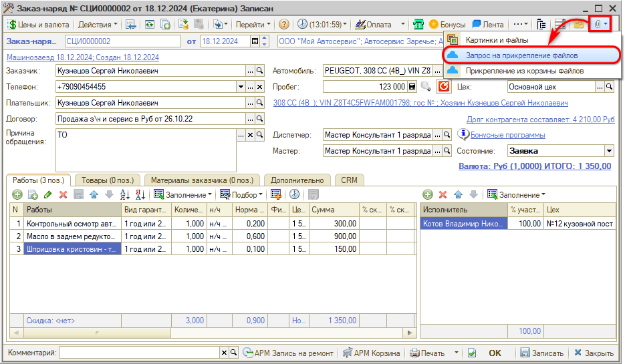Image resolution: width=625 pixels, height=364 pixels.
Task: Click green pencil edit row icon
Action: (x=47, y=194)
